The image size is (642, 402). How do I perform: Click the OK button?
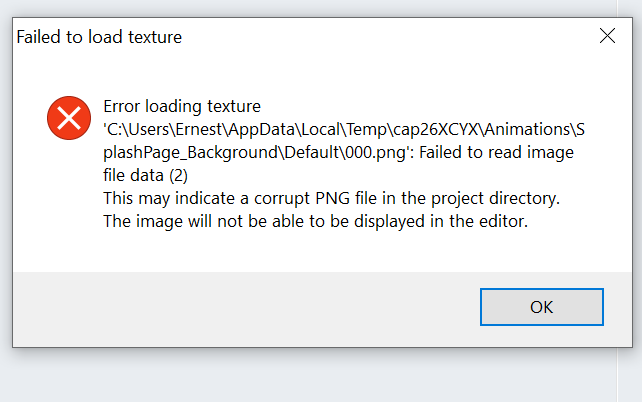(542, 307)
